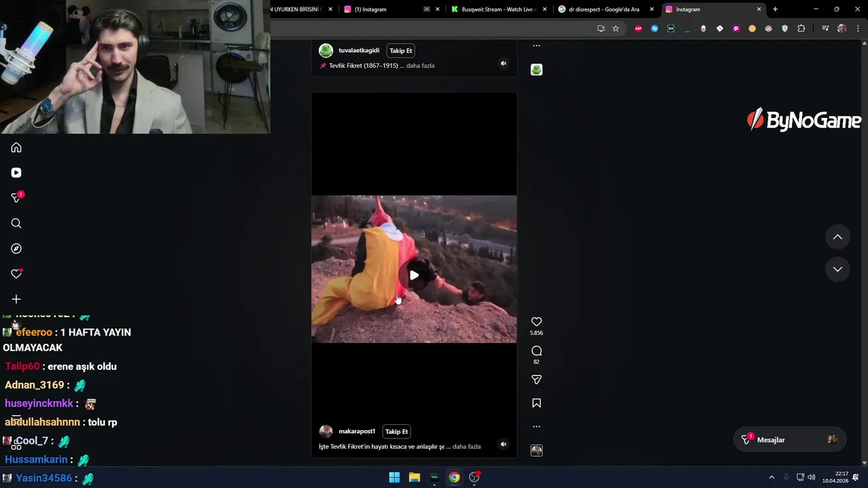868x488 pixels.
Task: Click install app icon in address bar
Action: (x=601, y=28)
